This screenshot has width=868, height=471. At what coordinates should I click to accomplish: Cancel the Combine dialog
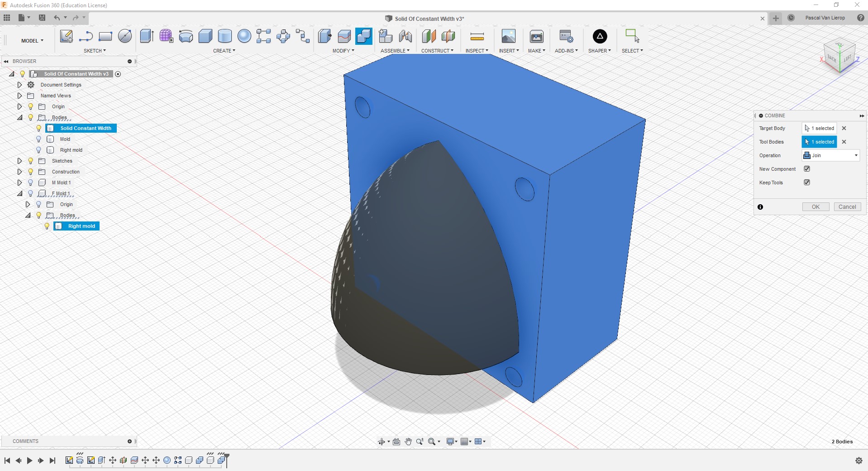847,207
